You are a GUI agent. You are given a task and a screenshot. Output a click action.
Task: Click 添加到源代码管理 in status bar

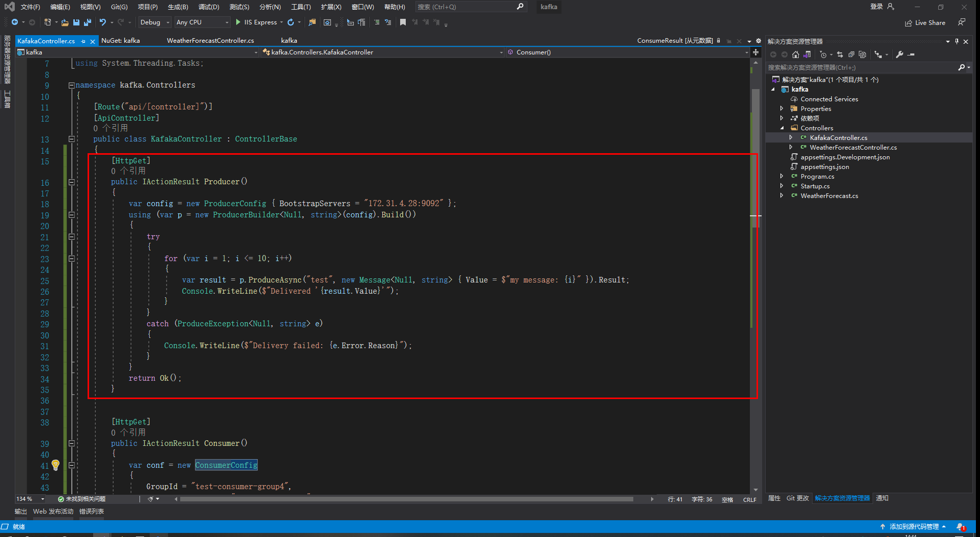(914, 526)
